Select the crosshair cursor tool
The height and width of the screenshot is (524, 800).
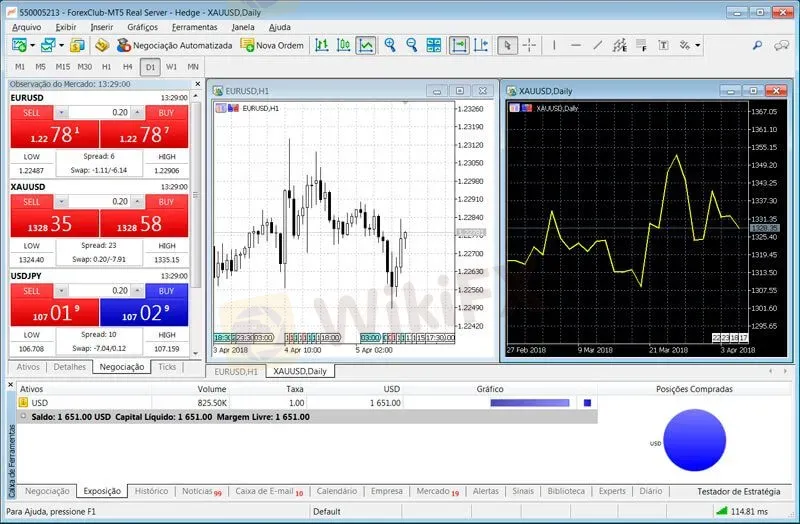[530, 45]
